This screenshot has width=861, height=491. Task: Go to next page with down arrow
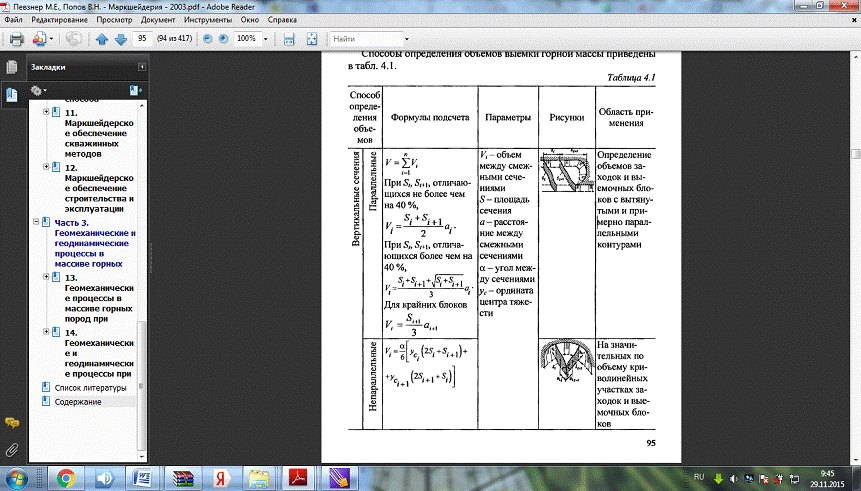[118, 39]
